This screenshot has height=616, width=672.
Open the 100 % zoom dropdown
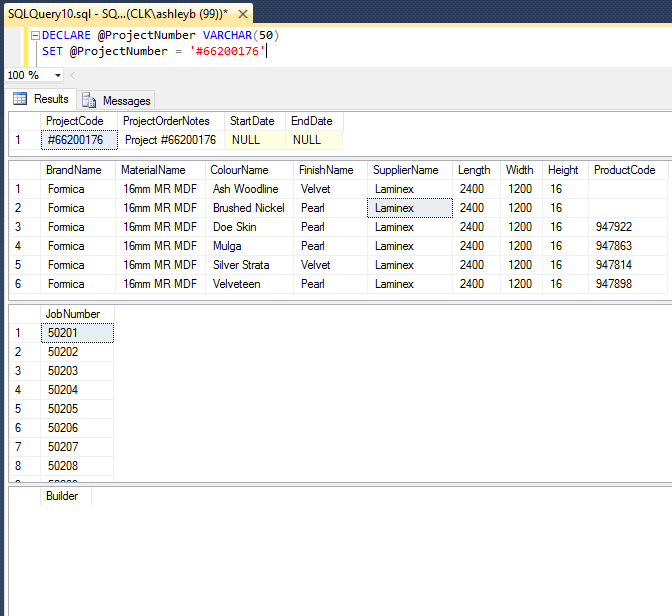point(57,75)
